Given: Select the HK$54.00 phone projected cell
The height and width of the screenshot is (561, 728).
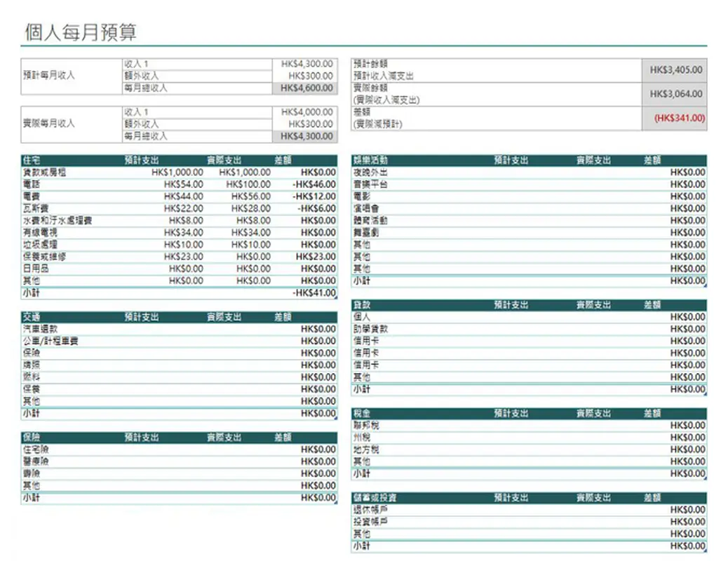Looking at the screenshot, I should click(x=183, y=184).
